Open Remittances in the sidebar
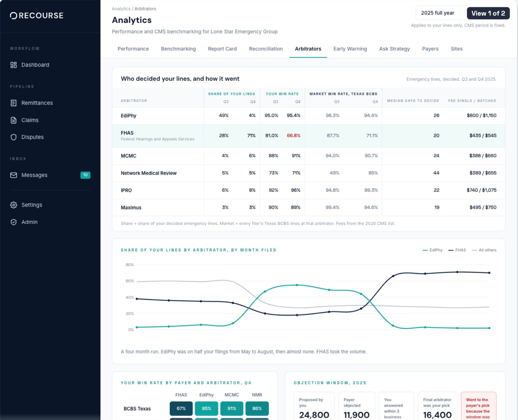The height and width of the screenshot is (420, 518). pos(37,103)
